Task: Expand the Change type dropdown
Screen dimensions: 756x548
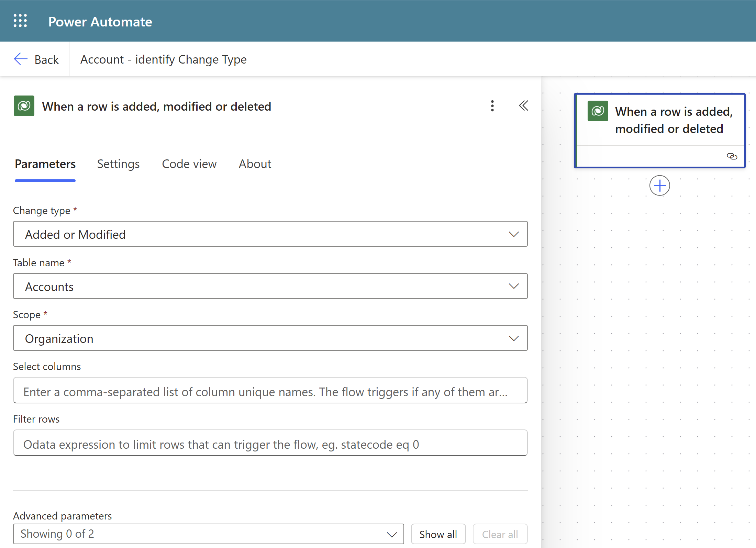Action: 270,234
